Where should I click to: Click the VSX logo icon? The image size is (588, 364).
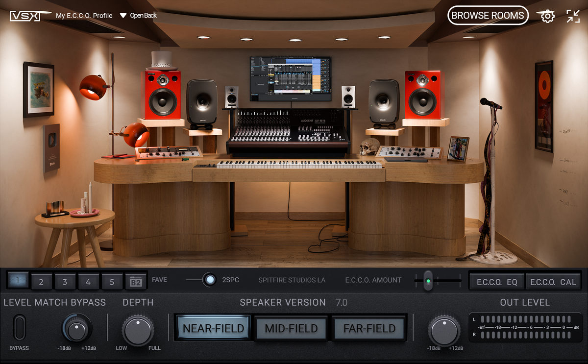tap(29, 15)
